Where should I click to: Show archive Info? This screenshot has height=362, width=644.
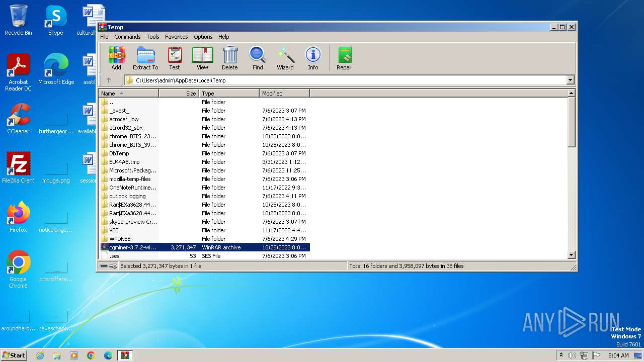(x=313, y=58)
